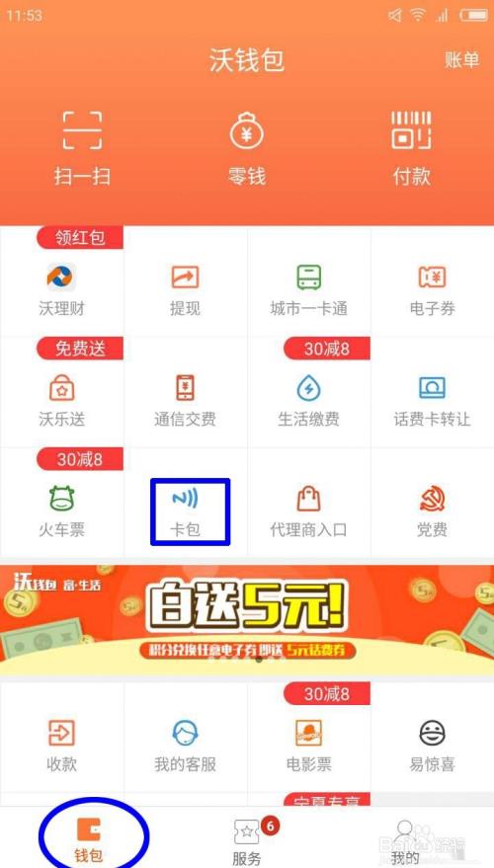
Task: Open 我的客服 customer service icon
Action: (x=185, y=733)
